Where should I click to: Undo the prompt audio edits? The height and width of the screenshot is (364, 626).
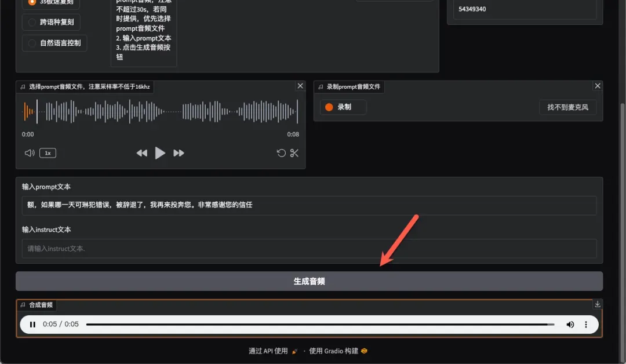coord(281,153)
